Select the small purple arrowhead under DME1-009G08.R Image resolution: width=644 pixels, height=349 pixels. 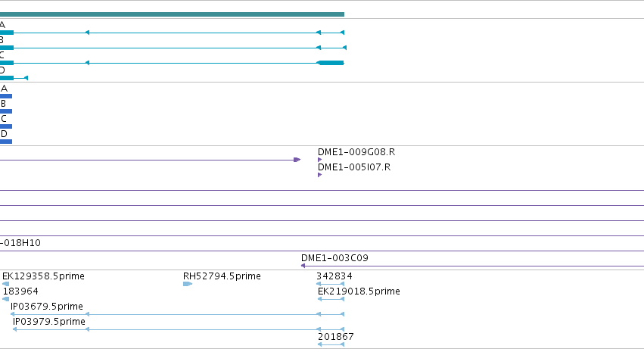tap(320, 160)
